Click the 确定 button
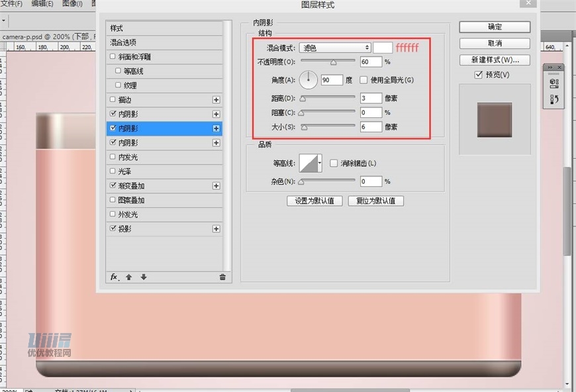 [x=494, y=26]
